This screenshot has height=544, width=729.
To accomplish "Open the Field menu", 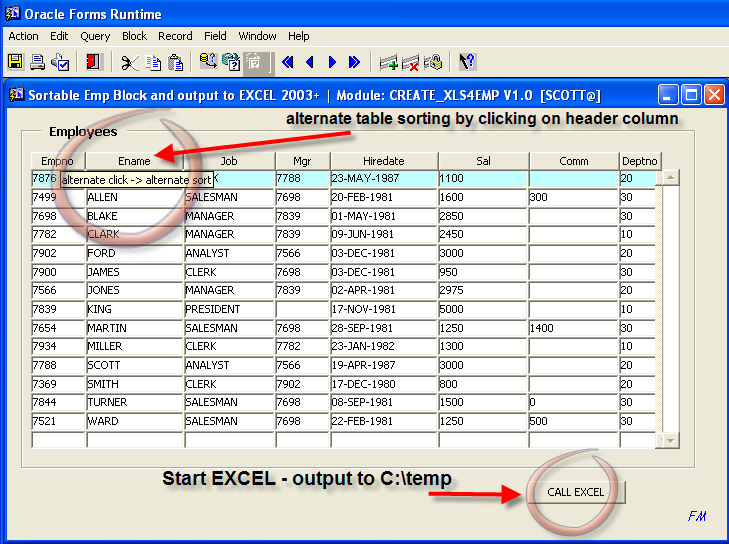I will click(x=215, y=36).
